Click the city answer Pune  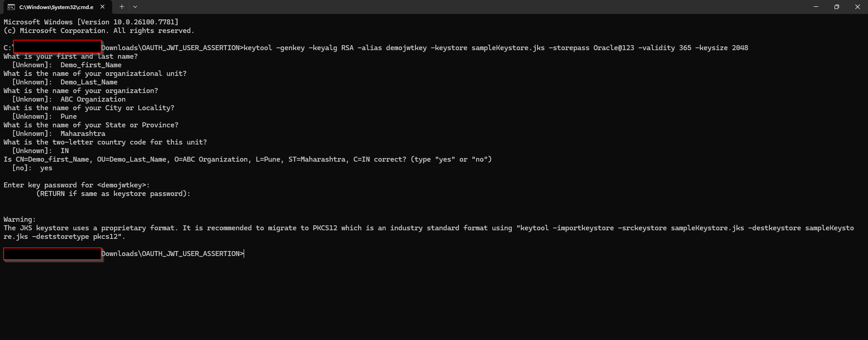click(69, 116)
